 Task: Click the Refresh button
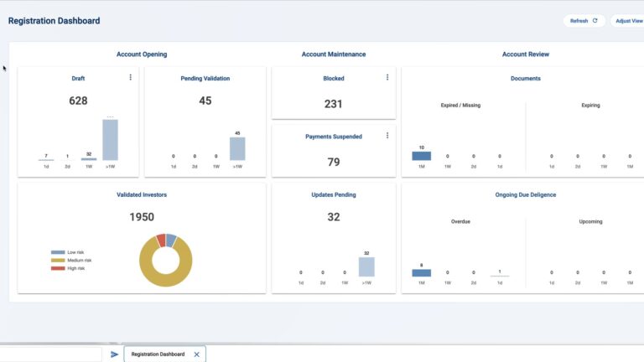[x=584, y=20]
